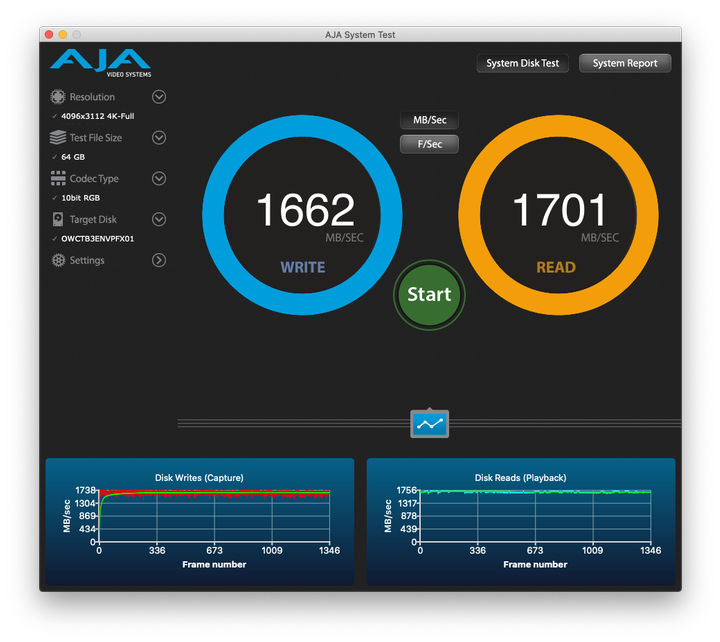Image resolution: width=720 pixels, height=642 pixels.
Task: Open the Settings arrow
Action: pyautogui.click(x=159, y=260)
